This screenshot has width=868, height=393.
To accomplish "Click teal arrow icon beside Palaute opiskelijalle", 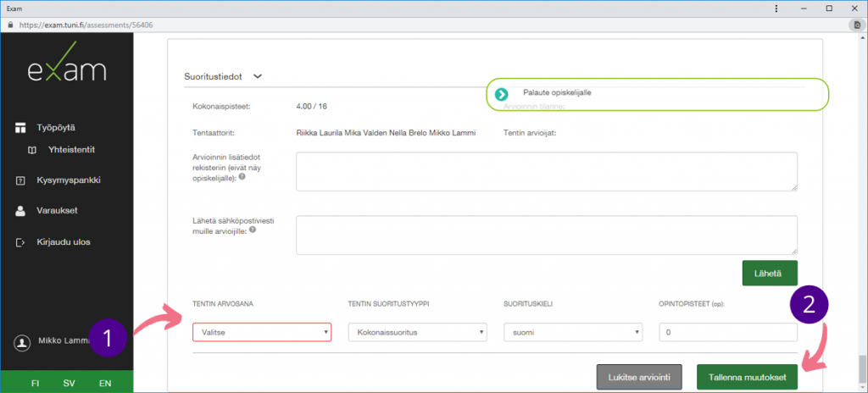I will pos(502,94).
